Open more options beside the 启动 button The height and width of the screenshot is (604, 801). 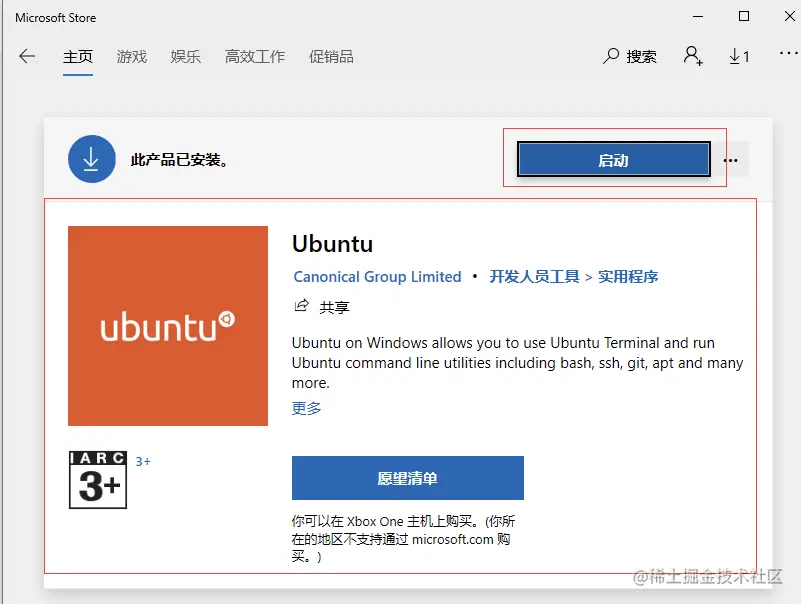(x=730, y=159)
